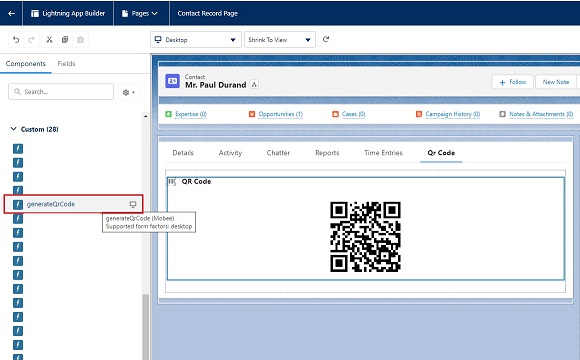The height and width of the screenshot is (360, 580).
Task: Open the Shrink To View dropdown
Action: coord(280,40)
